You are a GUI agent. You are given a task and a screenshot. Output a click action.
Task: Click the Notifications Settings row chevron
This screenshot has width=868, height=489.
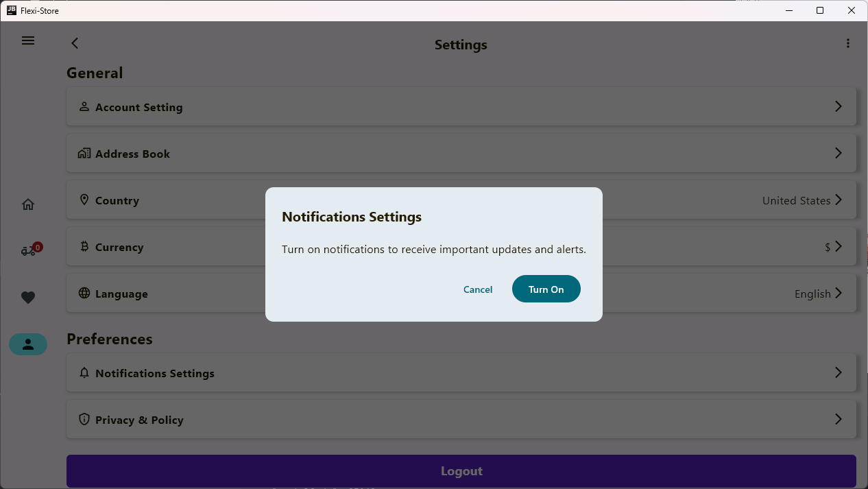pos(838,372)
